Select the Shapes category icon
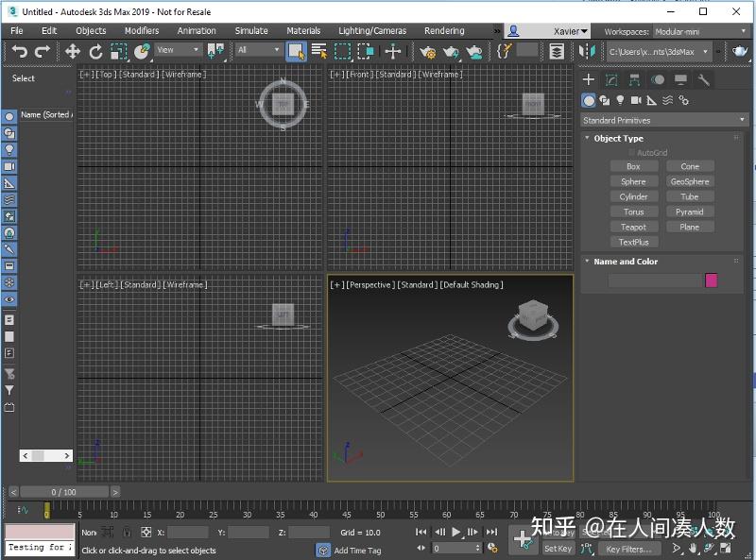756x560 pixels. click(x=605, y=100)
